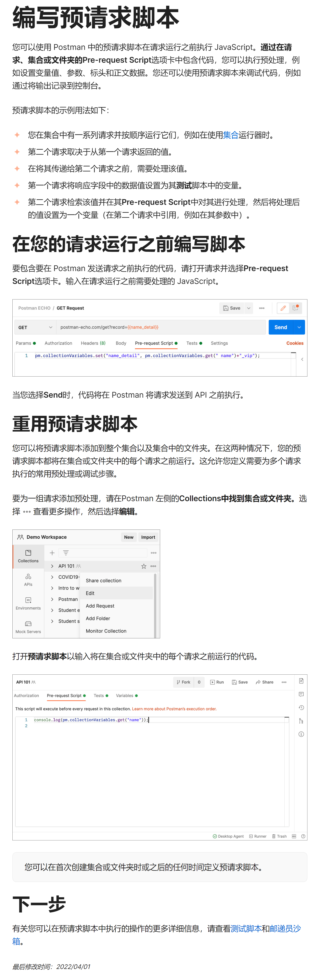Open the GET method dropdown

(x=35, y=327)
